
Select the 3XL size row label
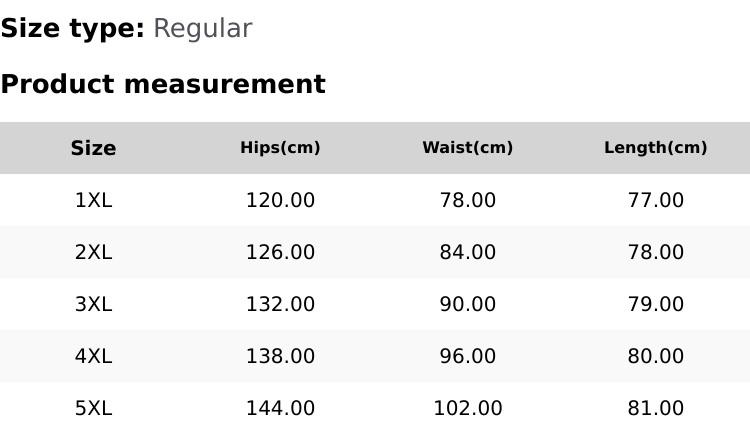point(93,304)
